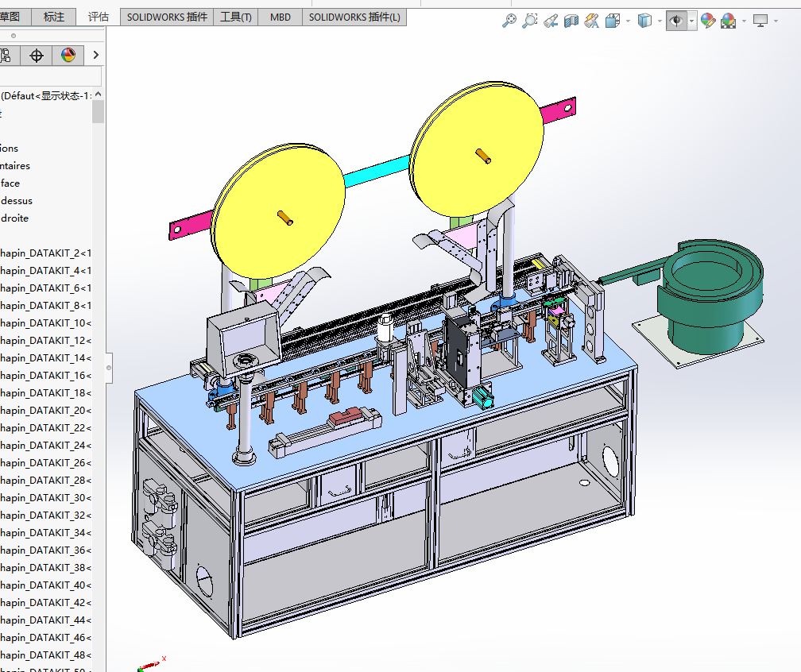Open Edit Appearance color wheel

[x=707, y=21]
